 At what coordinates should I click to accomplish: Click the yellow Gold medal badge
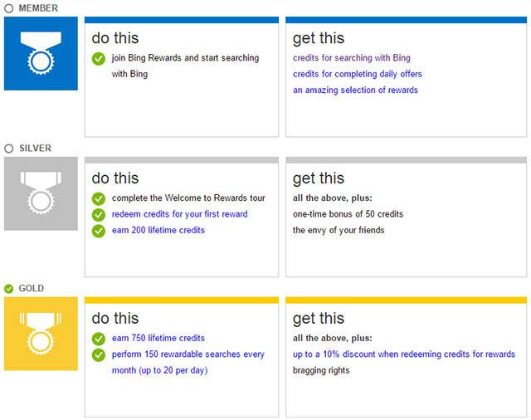click(x=41, y=334)
